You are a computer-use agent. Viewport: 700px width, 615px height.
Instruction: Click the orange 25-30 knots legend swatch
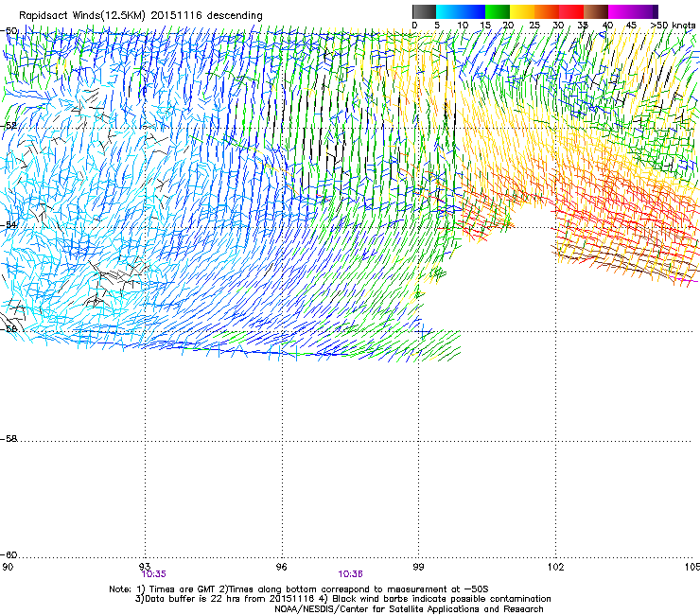click(x=547, y=11)
